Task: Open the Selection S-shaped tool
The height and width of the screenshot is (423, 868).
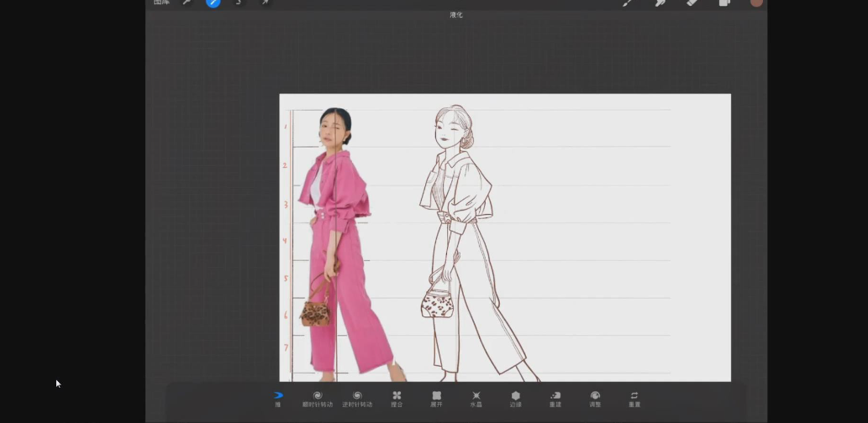Action: (239, 3)
